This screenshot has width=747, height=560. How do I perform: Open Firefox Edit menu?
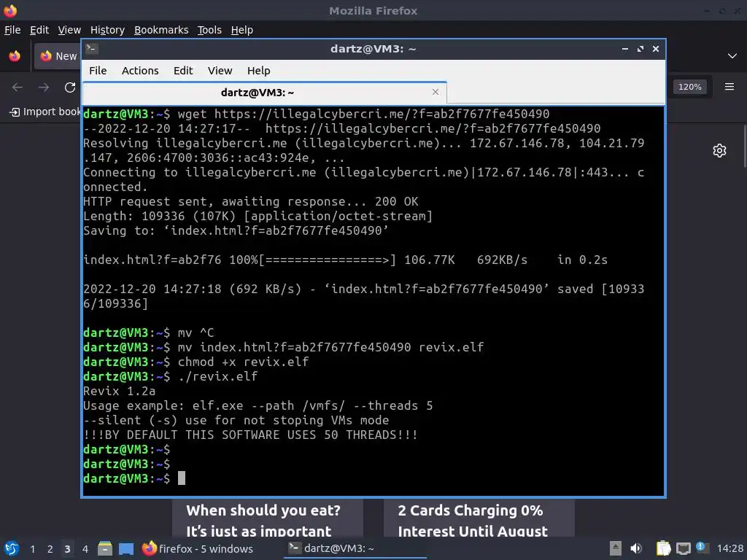(x=39, y=30)
